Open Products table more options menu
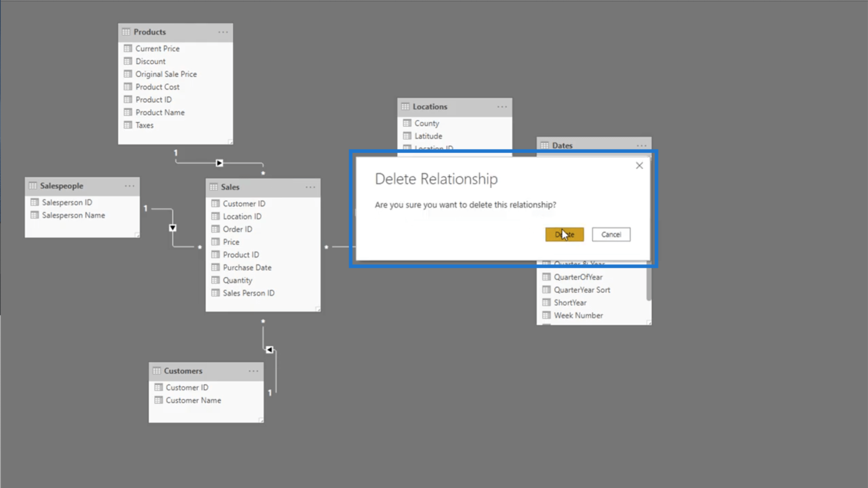The width and height of the screenshot is (868, 488). tap(223, 32)
